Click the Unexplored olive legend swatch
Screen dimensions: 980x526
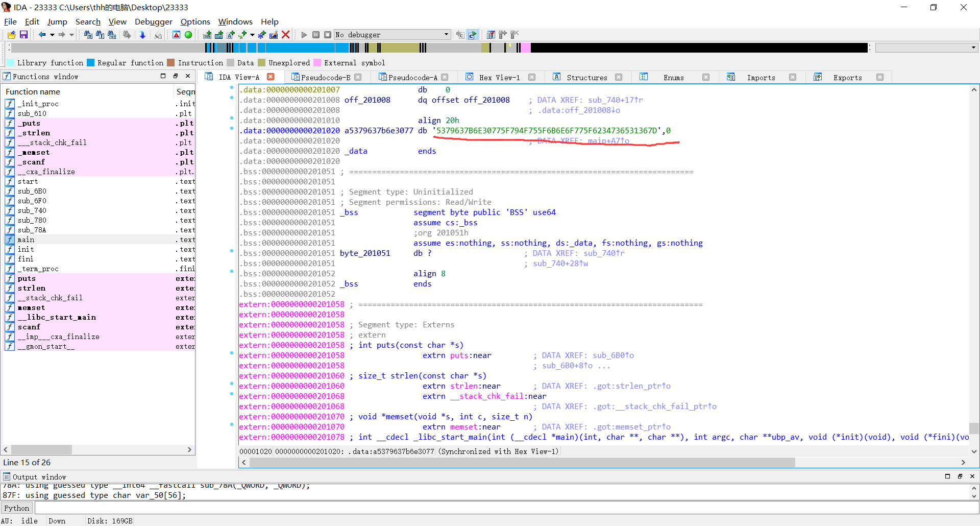tap(262, 63)
